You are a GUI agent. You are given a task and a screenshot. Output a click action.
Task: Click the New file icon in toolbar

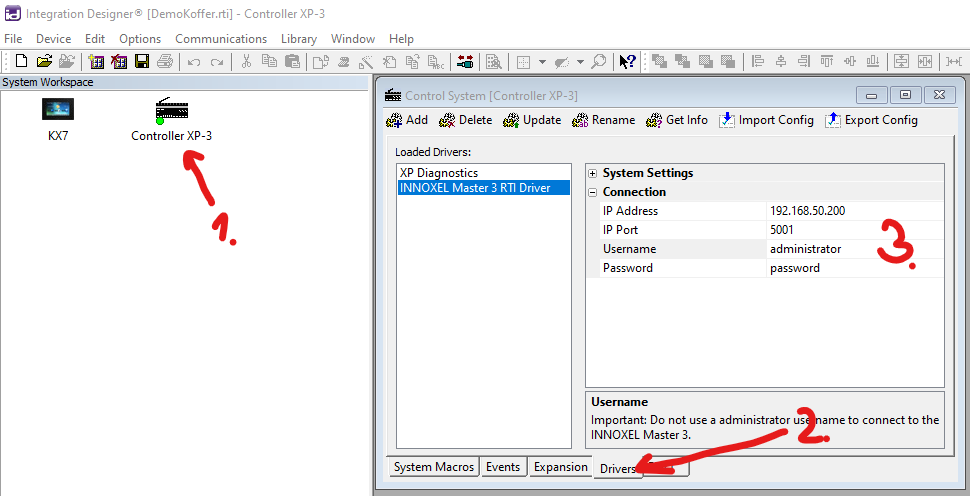(x=22, y=61)
